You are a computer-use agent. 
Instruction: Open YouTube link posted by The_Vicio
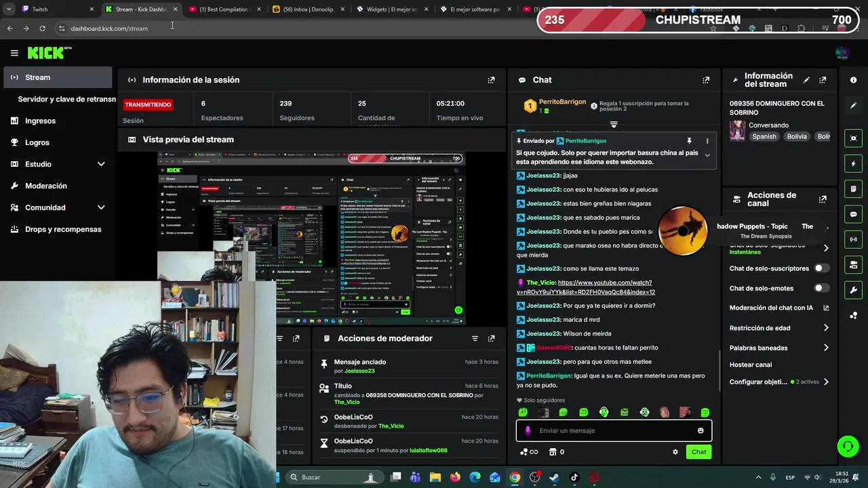pyautogui.click(x=586, y=287)
